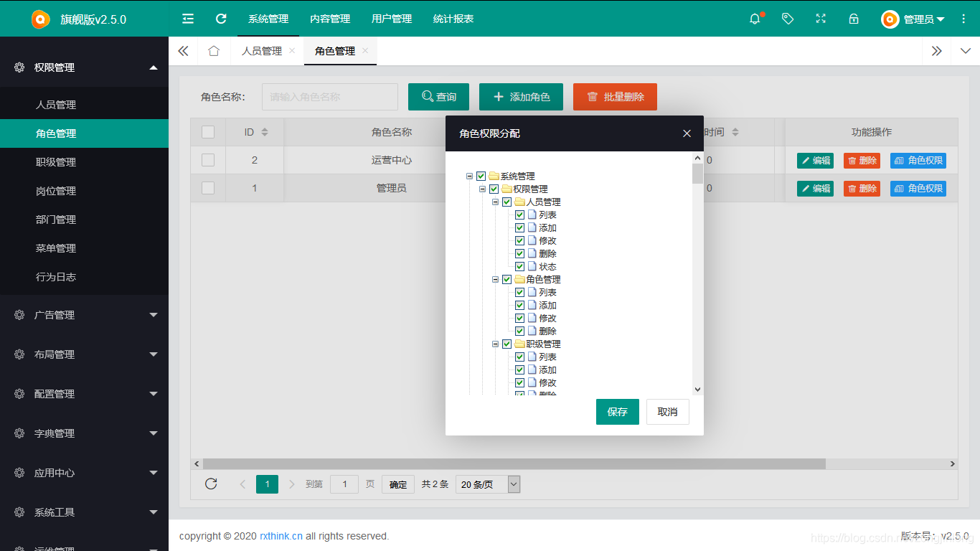
Task: Click the home tab icon
Action: [x=213, y=51]
